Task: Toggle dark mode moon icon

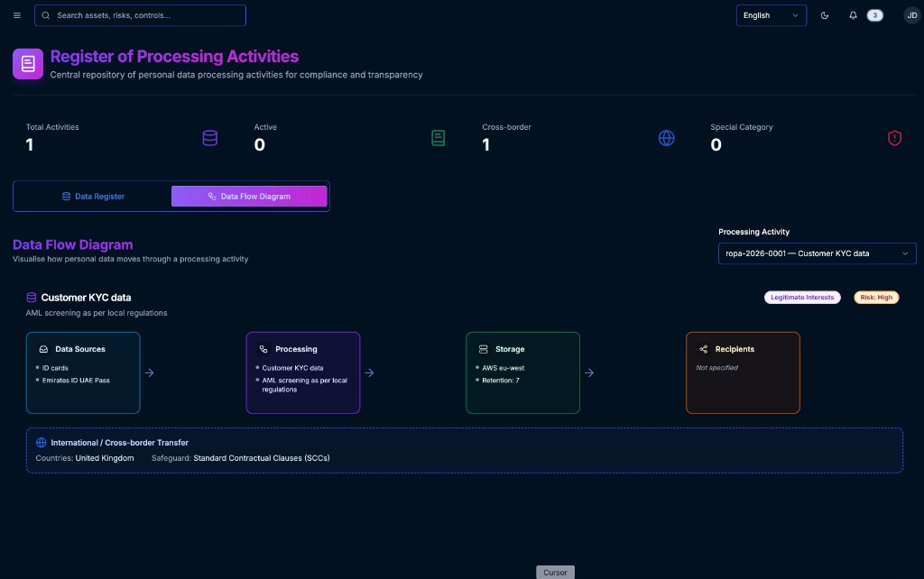Action: tap(825, 15)
